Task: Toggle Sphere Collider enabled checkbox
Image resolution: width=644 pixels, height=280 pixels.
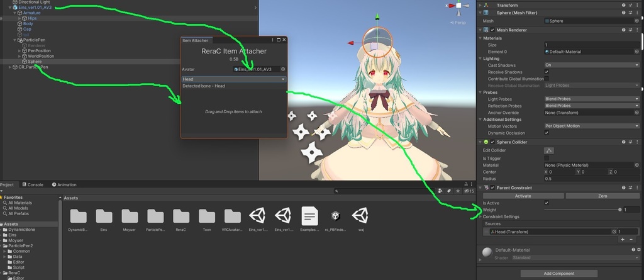Action: pos(492,142)
